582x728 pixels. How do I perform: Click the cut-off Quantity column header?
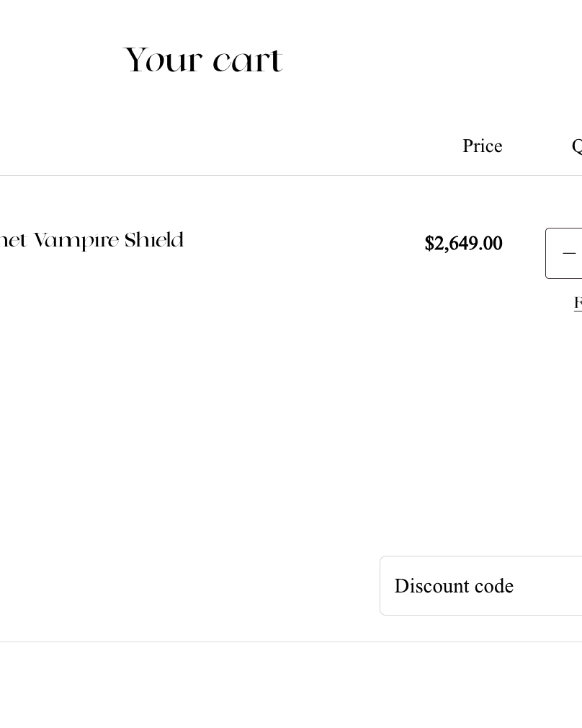(x=577, y=146)
